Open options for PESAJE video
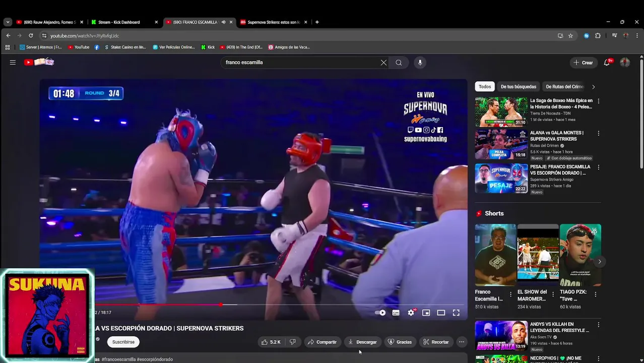The width and height of the screenshot is (644, 363). (x=599, y=167)
